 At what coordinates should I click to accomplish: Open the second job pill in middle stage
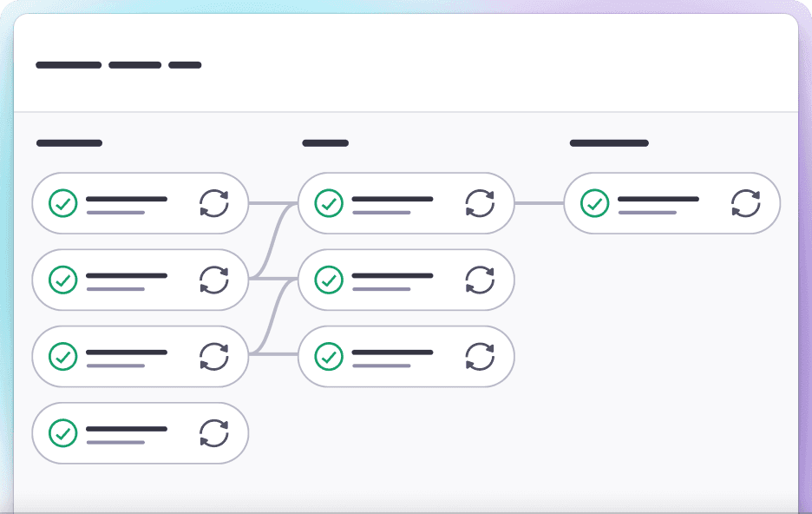[392, 280]
